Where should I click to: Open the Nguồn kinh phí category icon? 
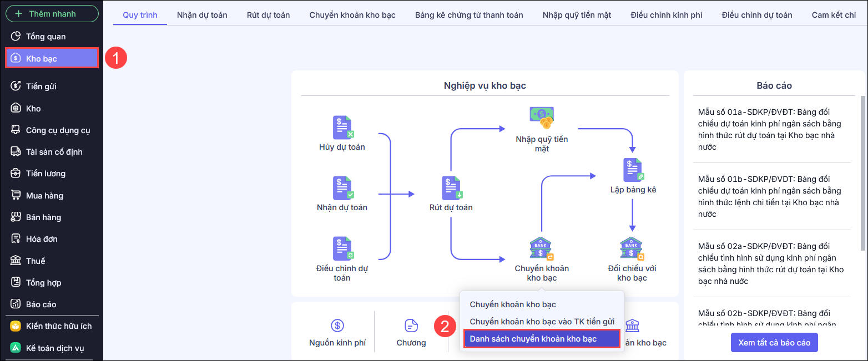tap(337, 326)
